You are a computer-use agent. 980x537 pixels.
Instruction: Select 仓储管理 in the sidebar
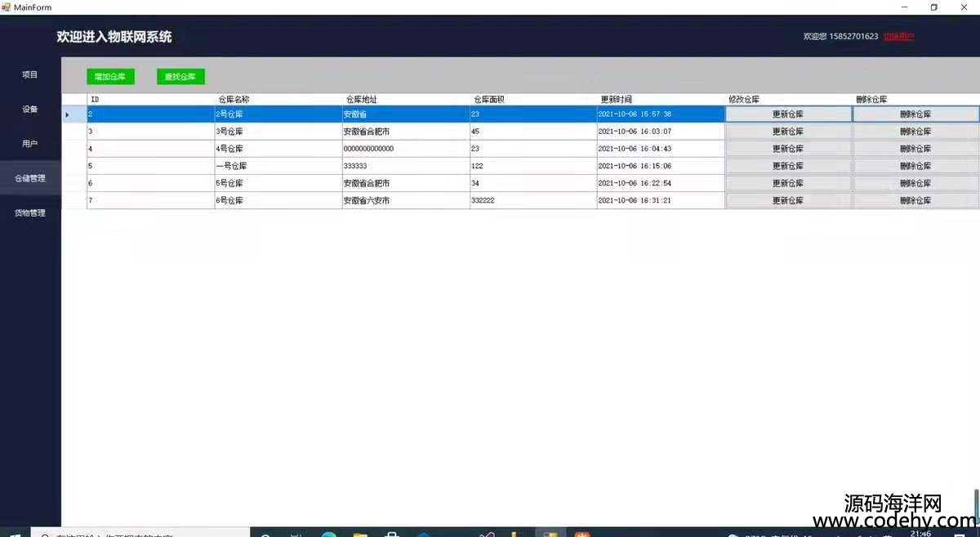(x=30, y=178)
